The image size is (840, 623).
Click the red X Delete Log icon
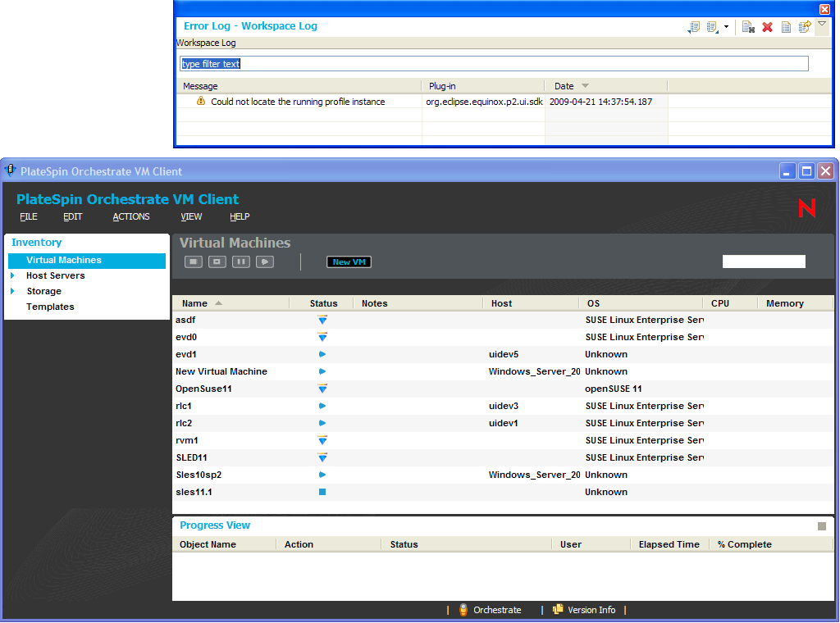click(x=768, y=27)
